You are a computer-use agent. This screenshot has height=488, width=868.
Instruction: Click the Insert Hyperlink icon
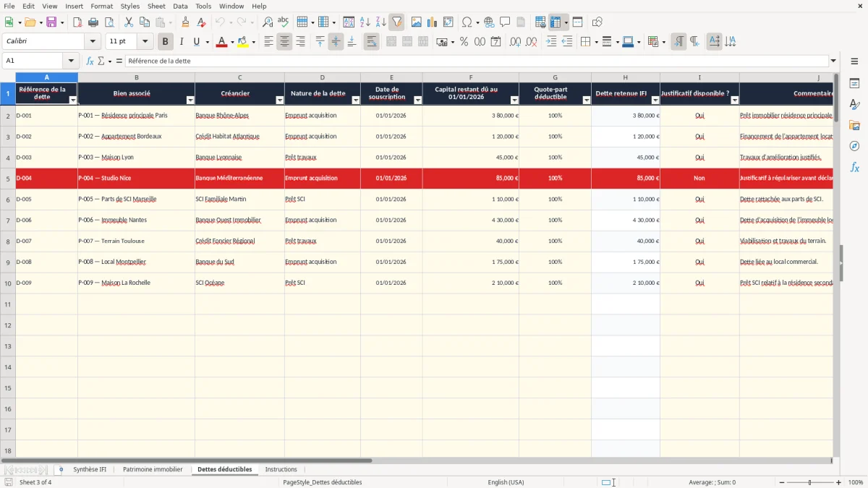489,22
